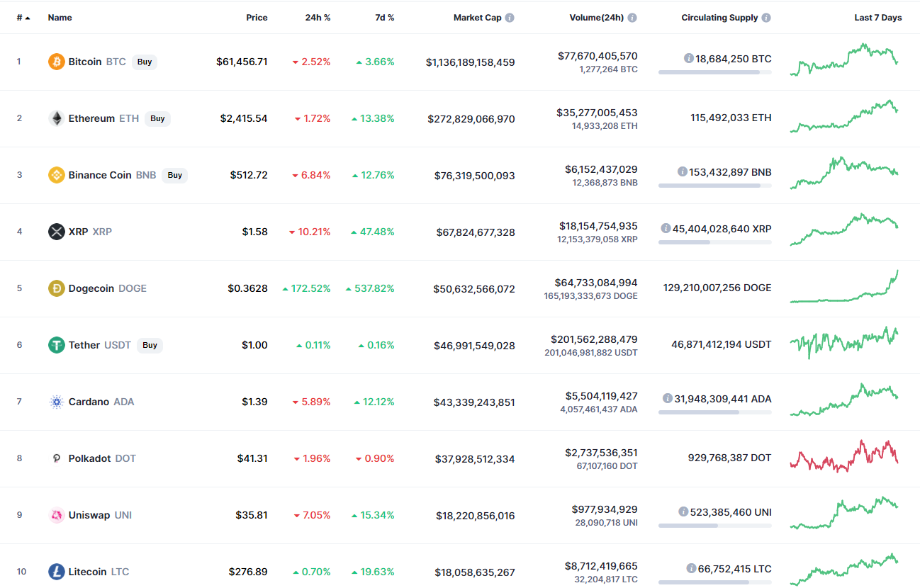Click the Binance Coin logo icon
This screenshot has width=920, height=588.
click(x=56, y=175)
